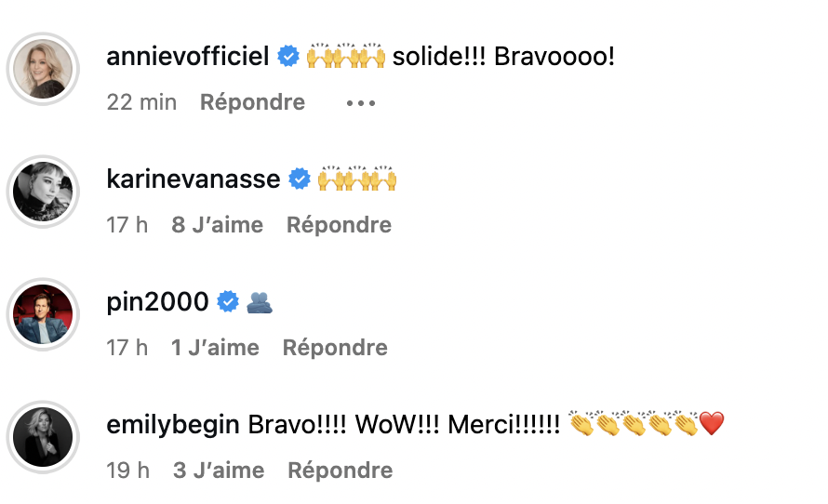Open the three-dot options on annievofficiel's comment

[360, 103]
